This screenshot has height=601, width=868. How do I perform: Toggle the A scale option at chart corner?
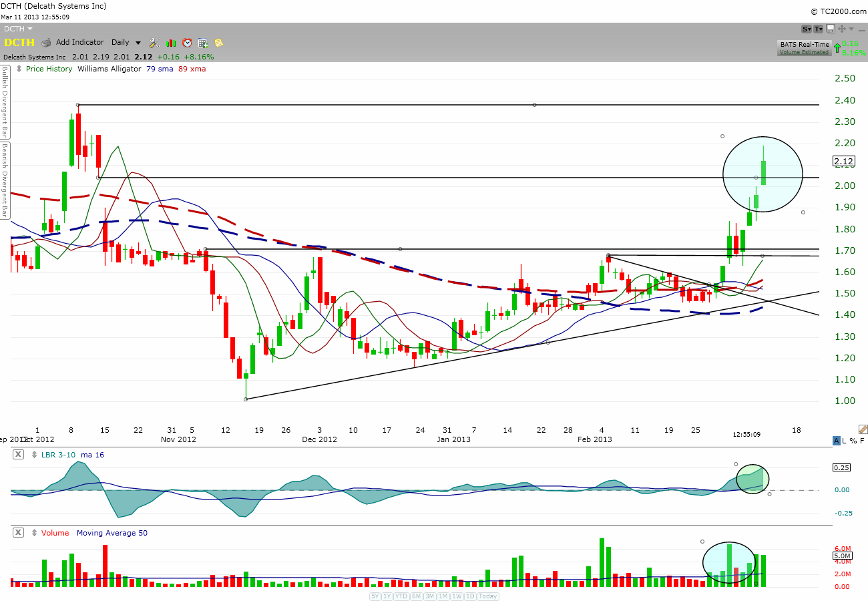pos(837,441)
